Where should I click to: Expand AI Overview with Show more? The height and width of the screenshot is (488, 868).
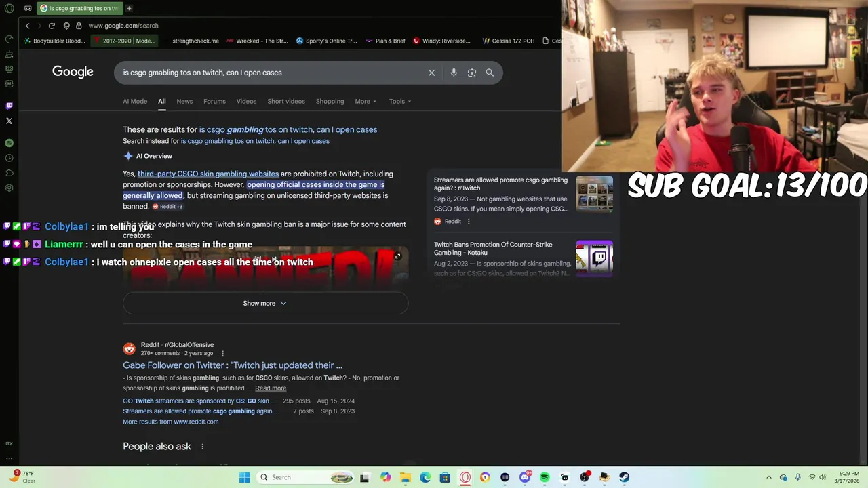[x=265, y=303]
